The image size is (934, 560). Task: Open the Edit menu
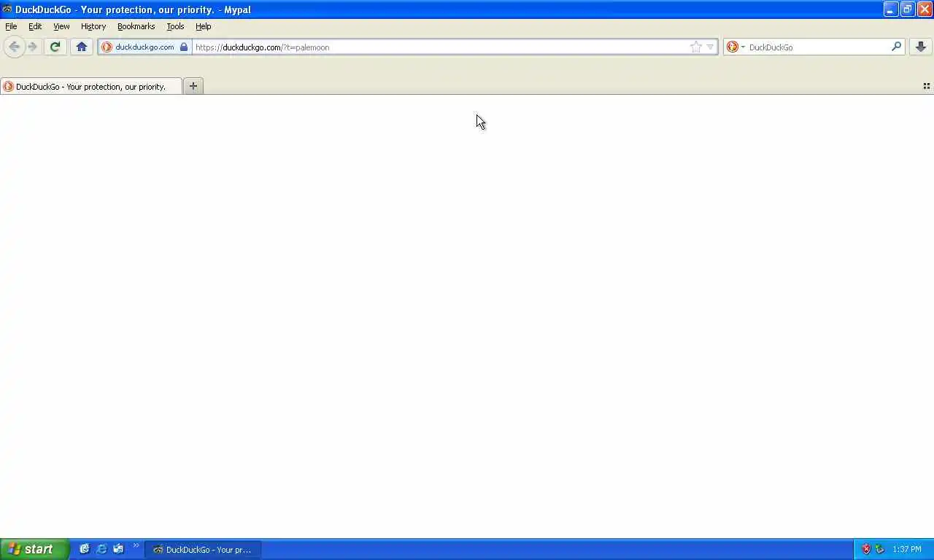coord(35,26)
